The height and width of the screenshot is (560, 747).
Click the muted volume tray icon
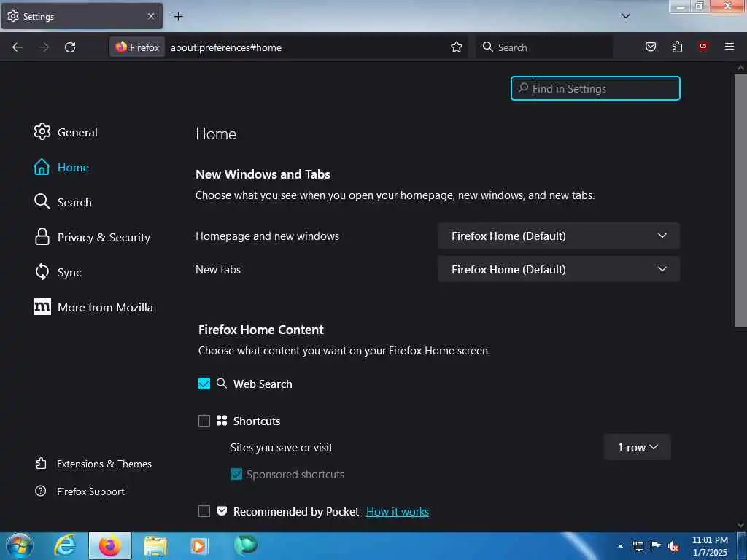tap(673, 546)
